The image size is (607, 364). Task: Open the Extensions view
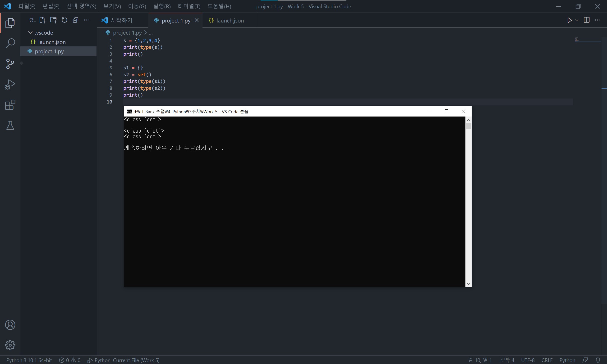point(10,105)
